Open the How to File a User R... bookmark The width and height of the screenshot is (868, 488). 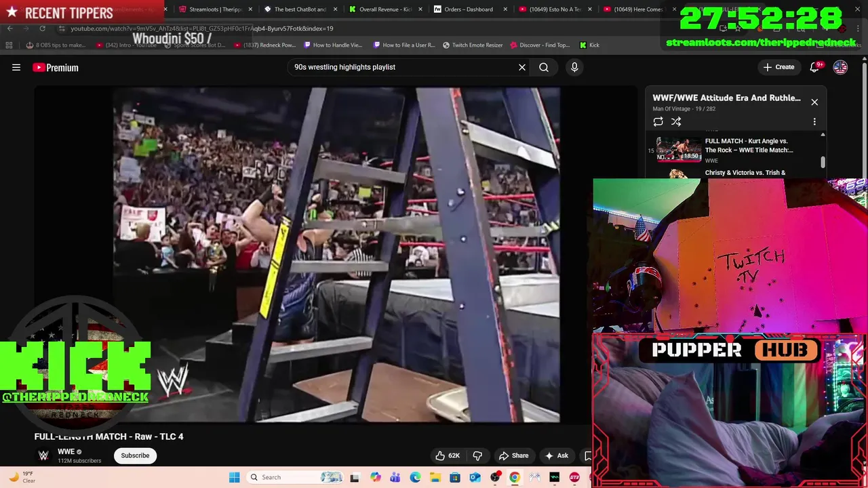click(404, 45)
